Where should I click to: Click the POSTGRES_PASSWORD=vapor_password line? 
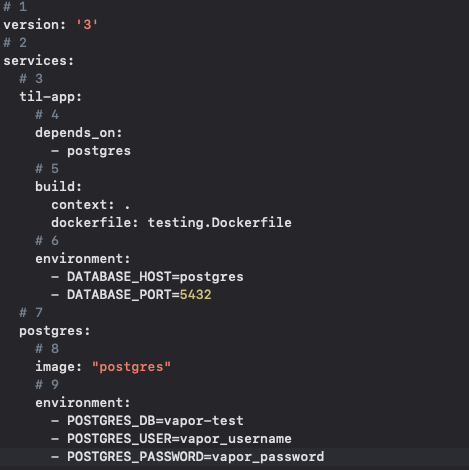(x=187, y=457)
